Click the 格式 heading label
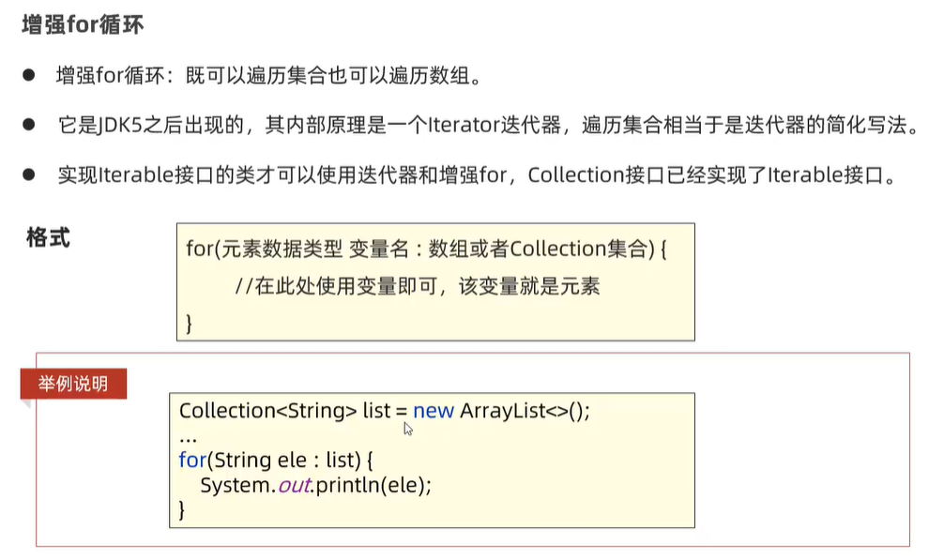This screenshot has width=944, height=560. click(48, 237)
